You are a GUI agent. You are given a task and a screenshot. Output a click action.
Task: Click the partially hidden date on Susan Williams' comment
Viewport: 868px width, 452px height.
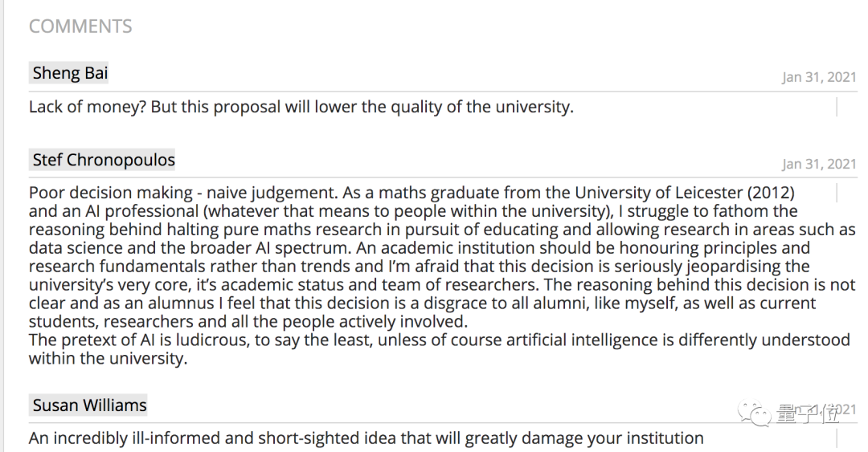844,409
